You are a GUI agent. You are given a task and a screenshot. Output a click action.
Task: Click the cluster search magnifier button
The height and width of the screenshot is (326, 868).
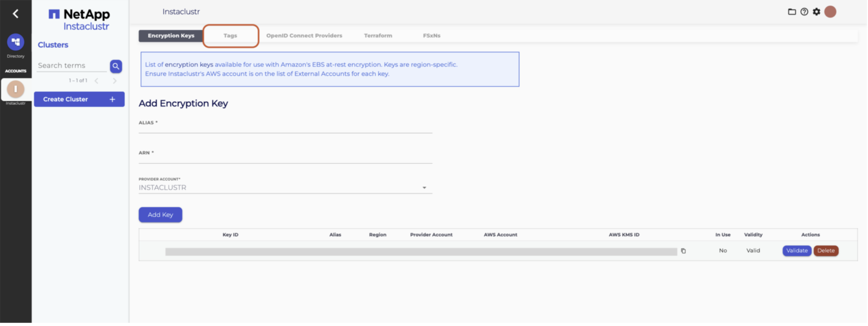[x=116, y=66]
